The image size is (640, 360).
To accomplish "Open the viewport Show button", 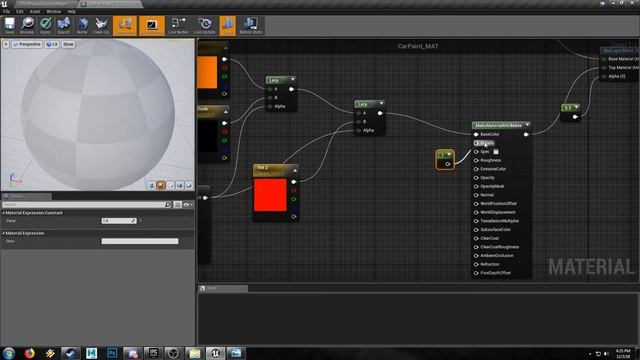I will tap(68, 44).
